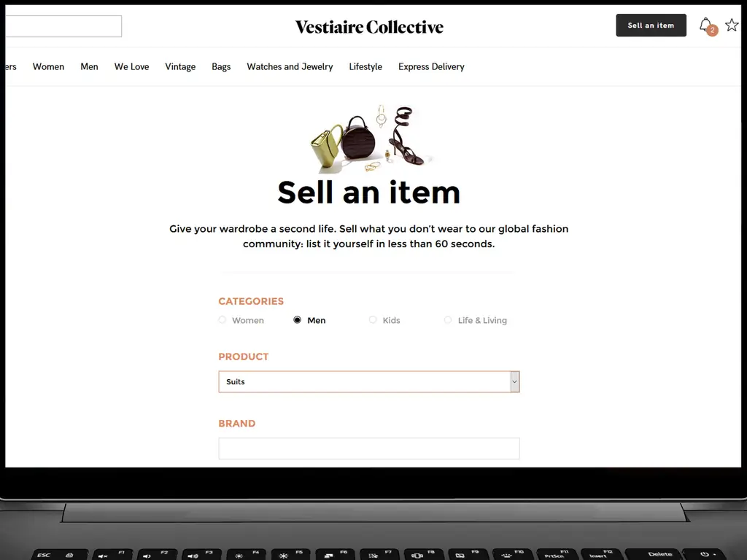Open the favorites star icon
Viewport: 747px width, 560px height.
tap(732, 25)
